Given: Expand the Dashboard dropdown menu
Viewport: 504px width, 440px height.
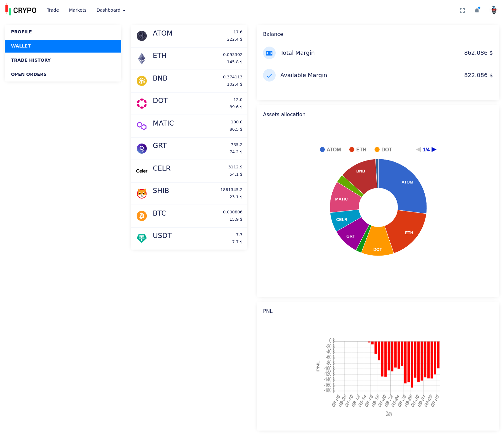Looking at the screenshot, I should [x=111, y=10].
